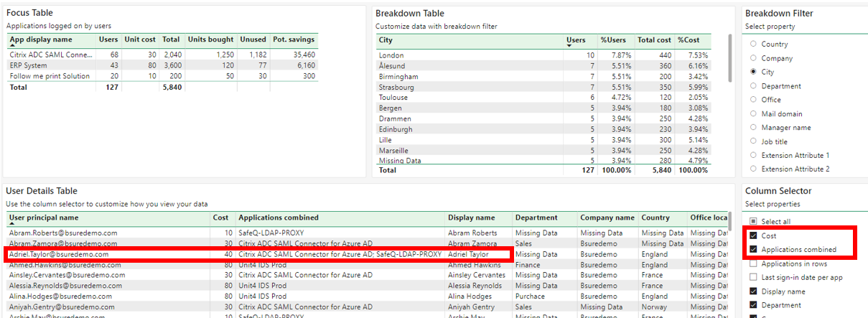Screen dimensions: 868x318
Task: Tick Select all in Column Selector
Action: click(x=753, y=222)
